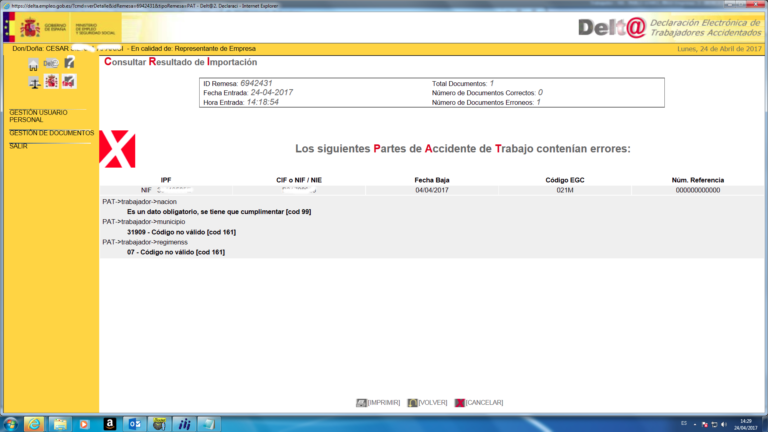The height and width of the screenshot is (432, 768).
Task: Open the Windows Start menu
Action: coord(12,424)
